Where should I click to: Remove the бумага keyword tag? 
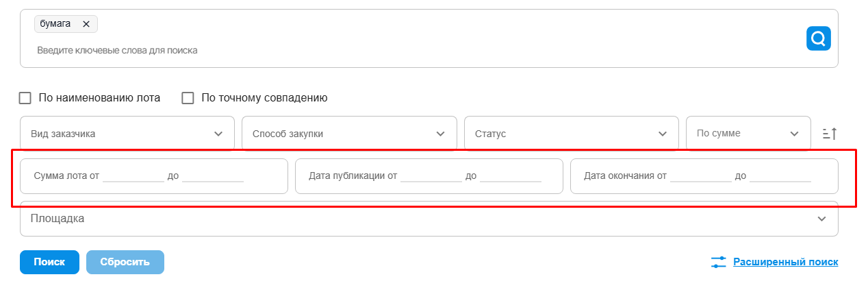86,24
